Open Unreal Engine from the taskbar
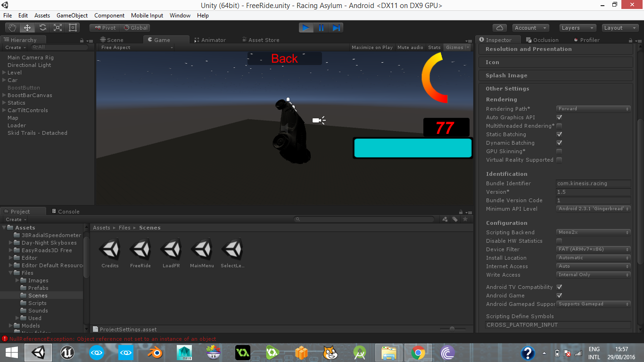Viewport: 644px width, 362px height. coord(67,353)
